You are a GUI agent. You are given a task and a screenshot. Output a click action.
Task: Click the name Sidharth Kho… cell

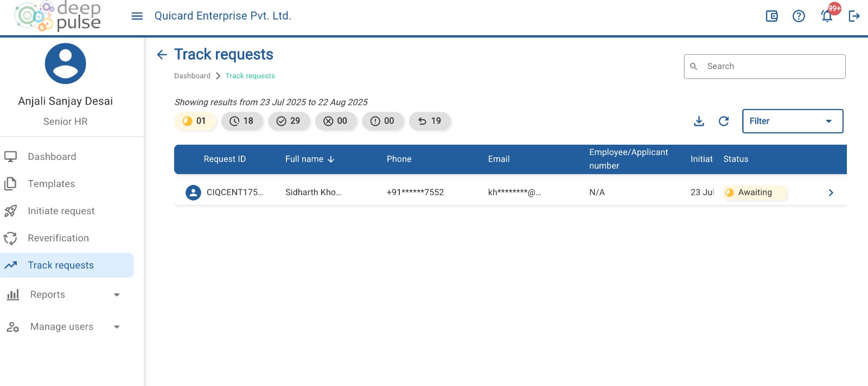click(x=314, y=192)
